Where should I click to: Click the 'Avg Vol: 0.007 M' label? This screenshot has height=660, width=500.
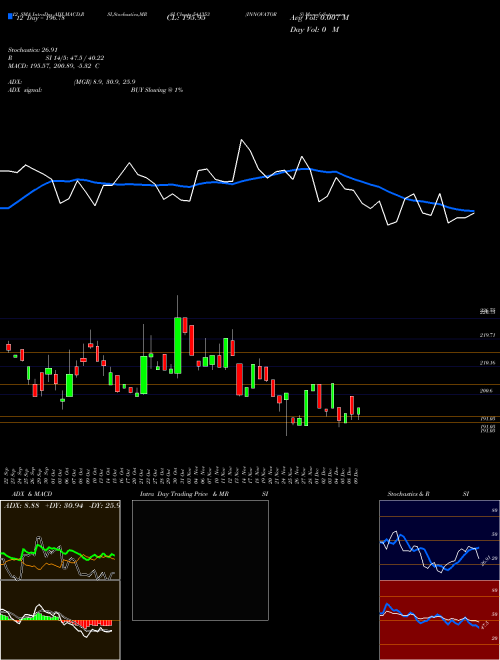[x=319, y=18]
